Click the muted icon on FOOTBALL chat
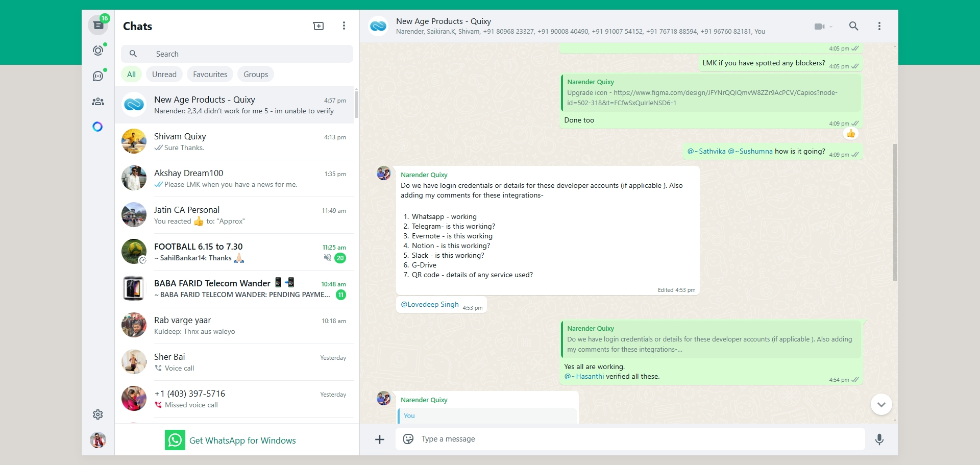 click(x=328, y=258)
